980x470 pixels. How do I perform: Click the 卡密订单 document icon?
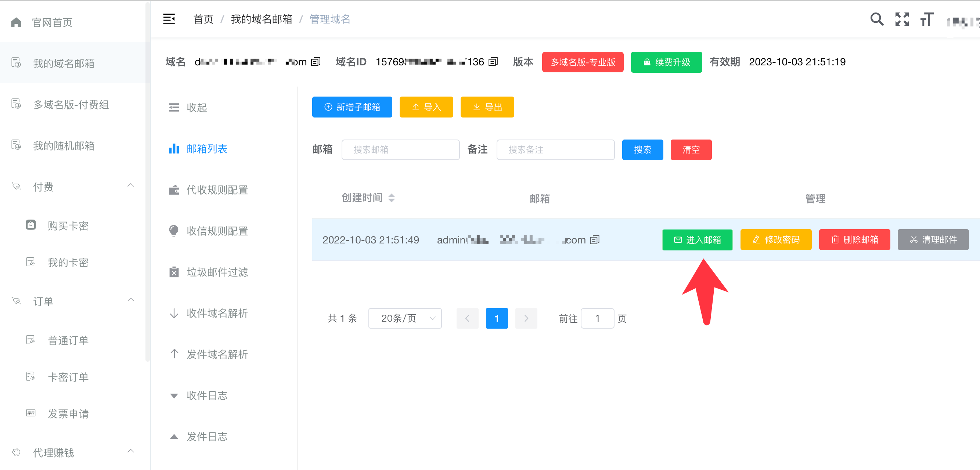[x=31, y=376]
